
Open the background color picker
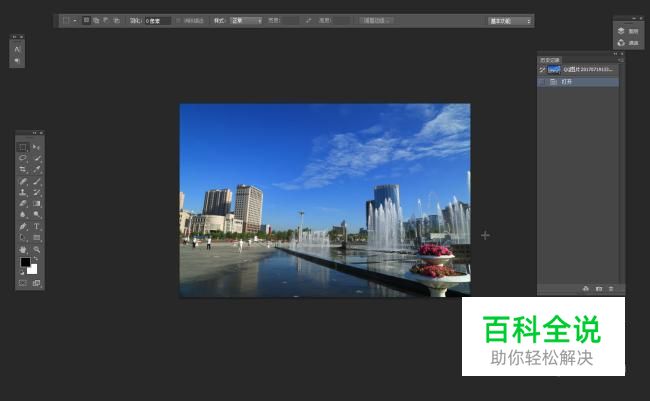coord(33,270)
